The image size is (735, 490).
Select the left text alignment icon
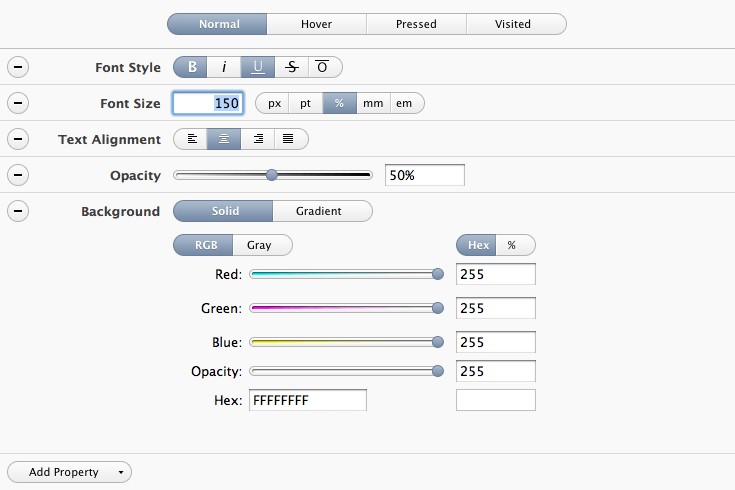[192, 139]
